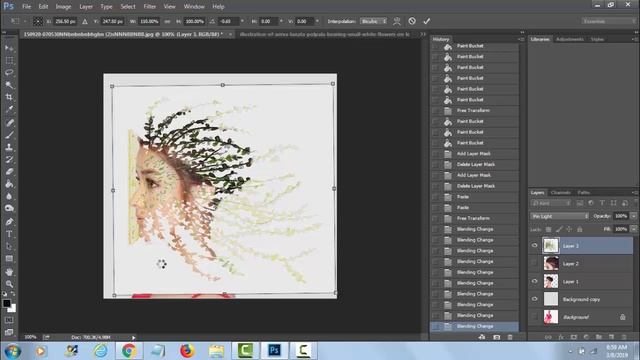
Task: Select the Eraser tool
Action: point(9,171)
